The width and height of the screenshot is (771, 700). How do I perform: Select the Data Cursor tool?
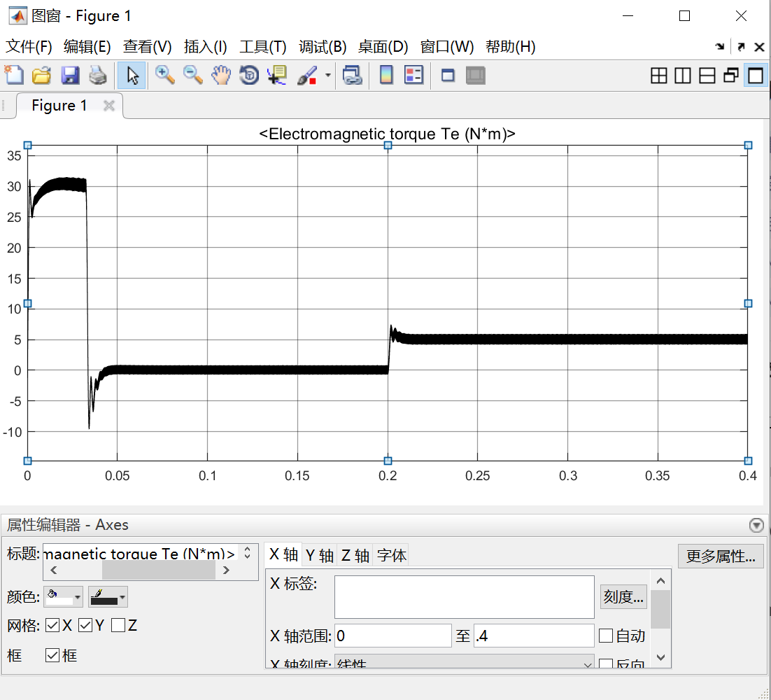[277, 76]
